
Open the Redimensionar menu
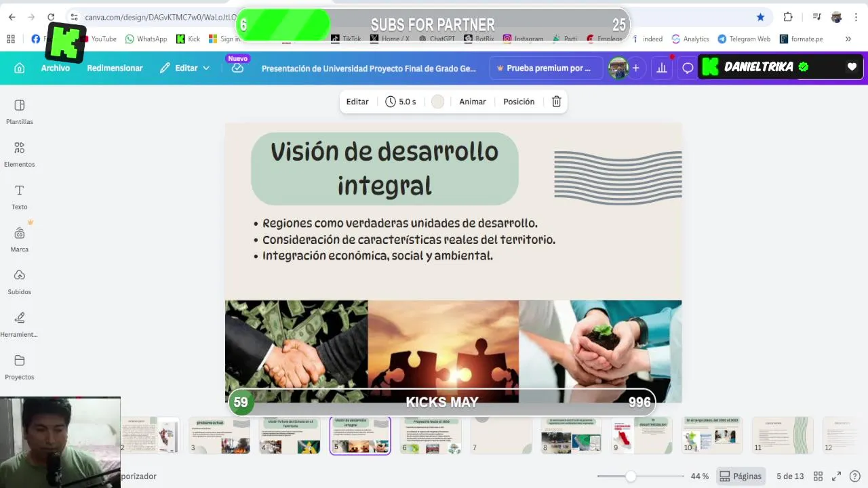[x=115, y=68]
